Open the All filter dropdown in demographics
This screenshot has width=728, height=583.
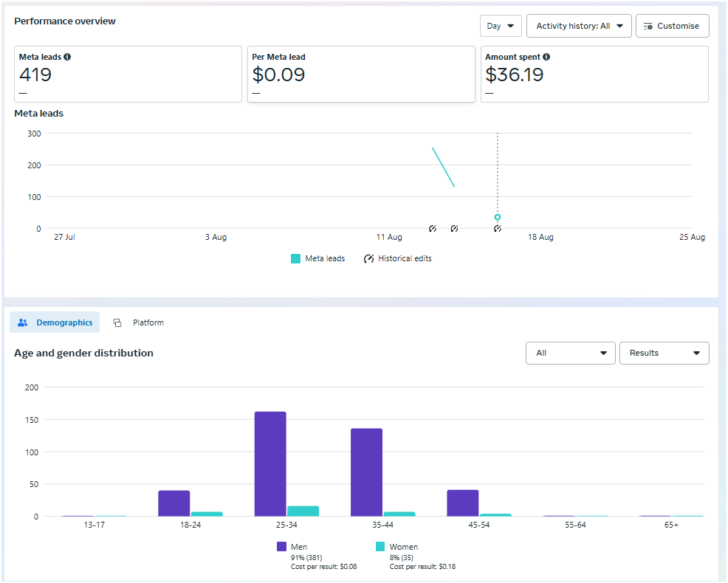pos(570,353)
